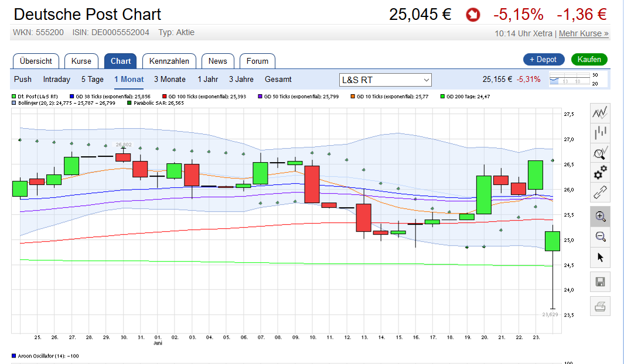Click the chain link icon
The height and width of the screenshot is (364, 624).
[600, 193]
